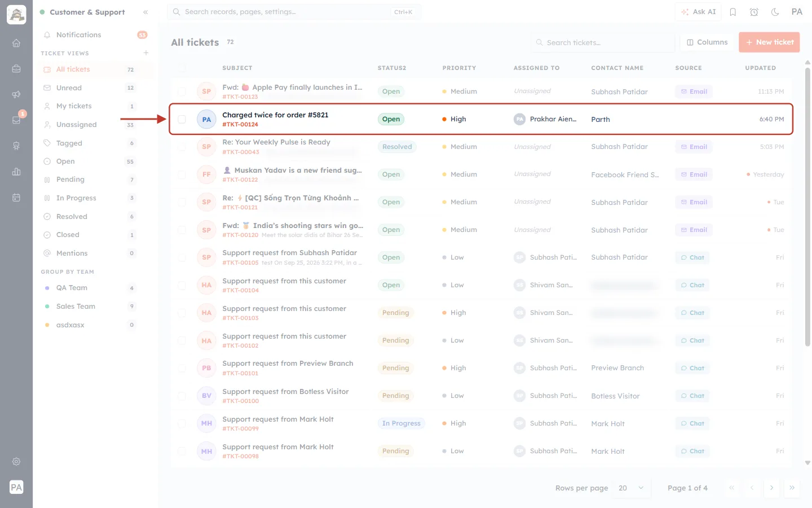The width and height of the screenshot is (812, 508).
Task: Open the calendar icon in left rail
Action: point(16,198)
